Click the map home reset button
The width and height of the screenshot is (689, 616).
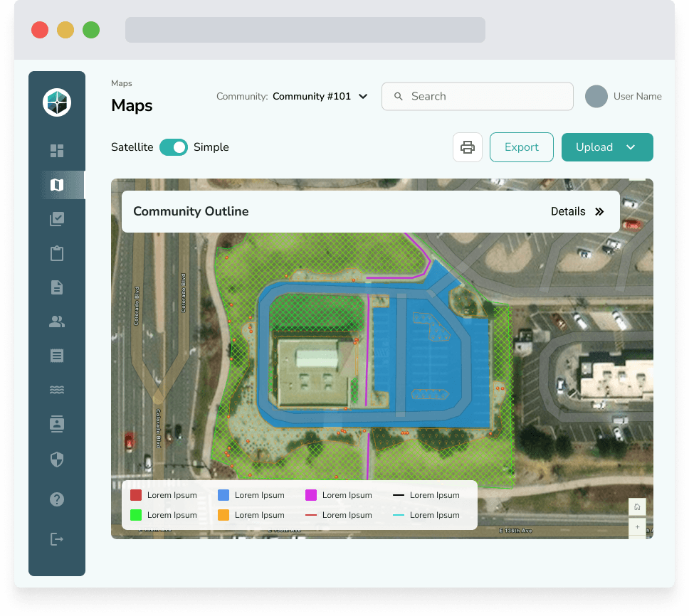click(637, 506)
